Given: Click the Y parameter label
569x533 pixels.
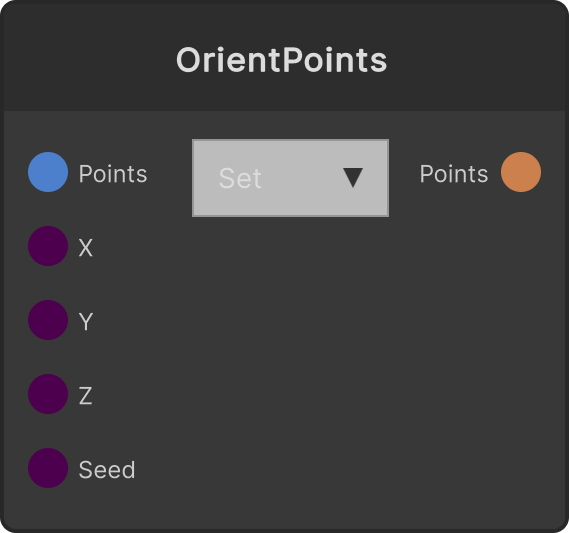Looking at the screenshot, I should click(x=86, y=322).
